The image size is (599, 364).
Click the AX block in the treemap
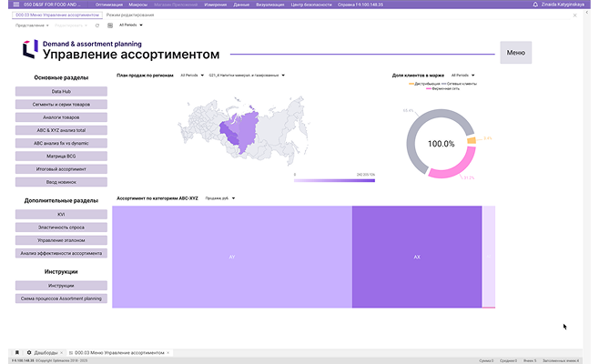pos(416,257)
